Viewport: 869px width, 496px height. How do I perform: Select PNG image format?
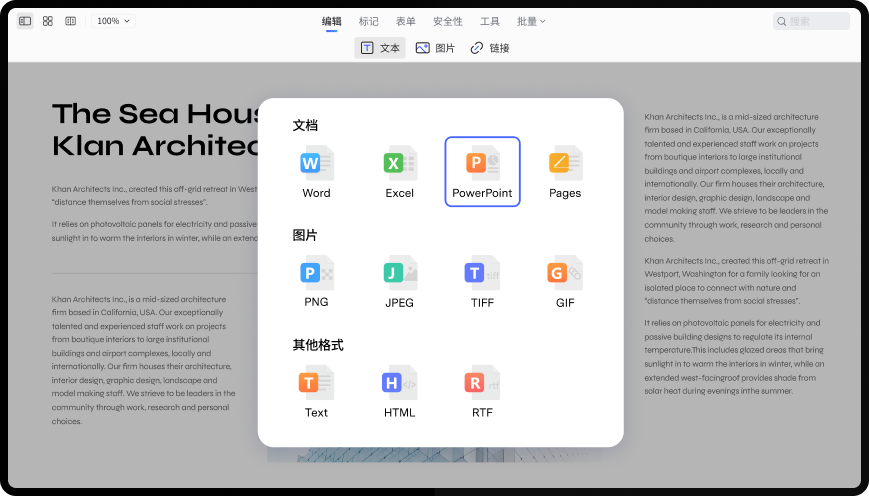[x=316, y=282]
